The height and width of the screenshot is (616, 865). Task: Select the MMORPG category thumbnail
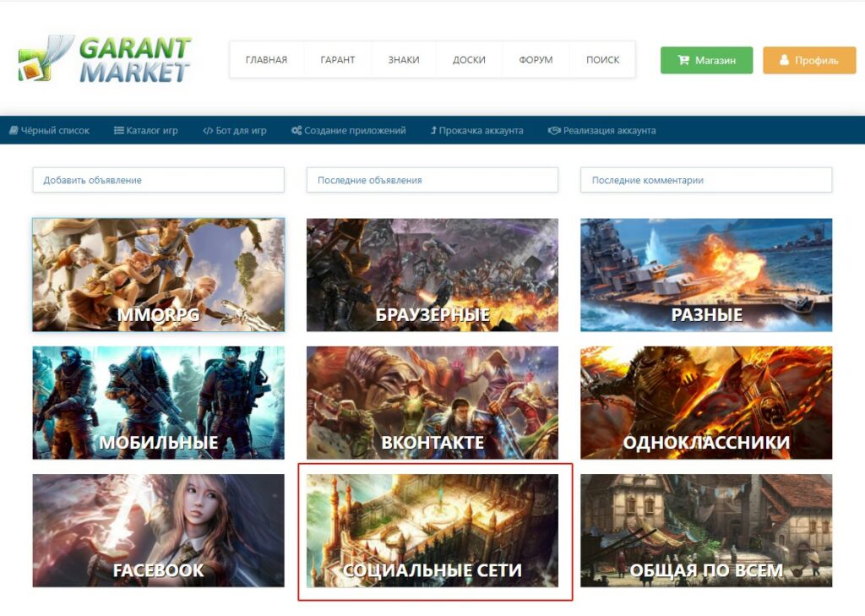pos(158,275)
